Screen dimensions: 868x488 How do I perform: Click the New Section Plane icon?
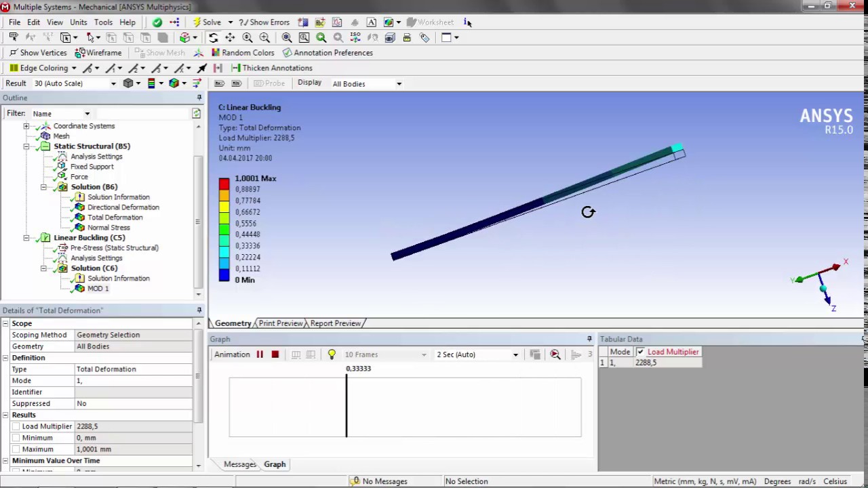click(303, 22)
